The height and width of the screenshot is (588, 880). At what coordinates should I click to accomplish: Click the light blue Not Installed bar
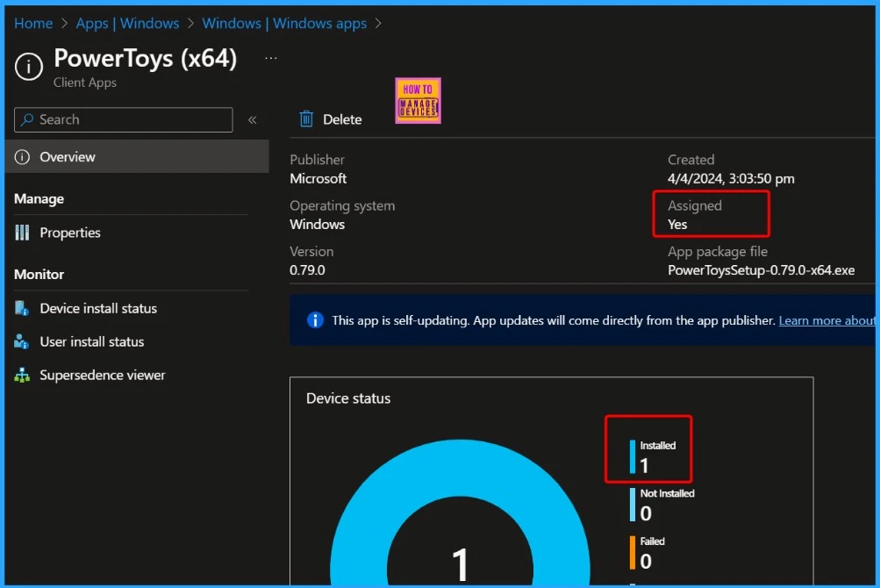click(633, 505)
